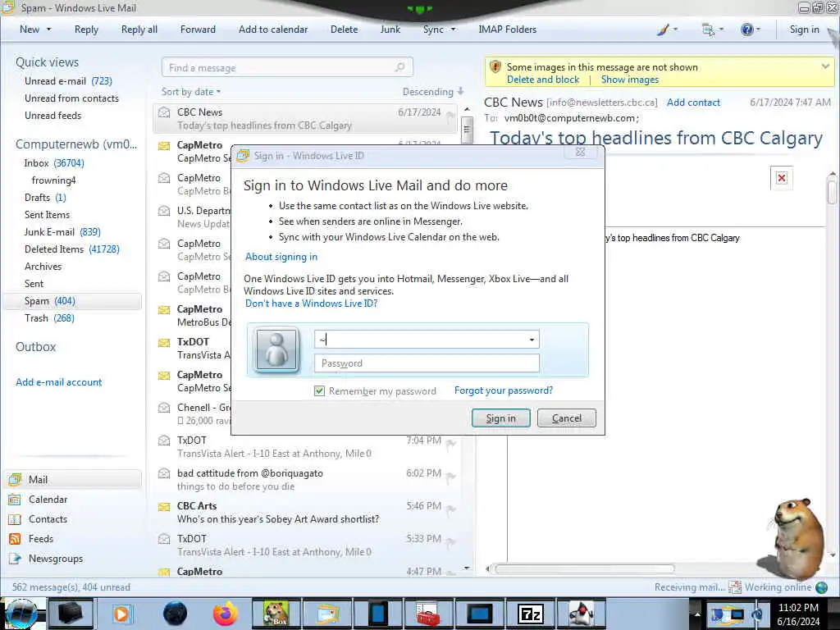Image resolution: width=840 pixels, height=630 pixels.
Task: Open About signing in link
Action: click(281, 257)
